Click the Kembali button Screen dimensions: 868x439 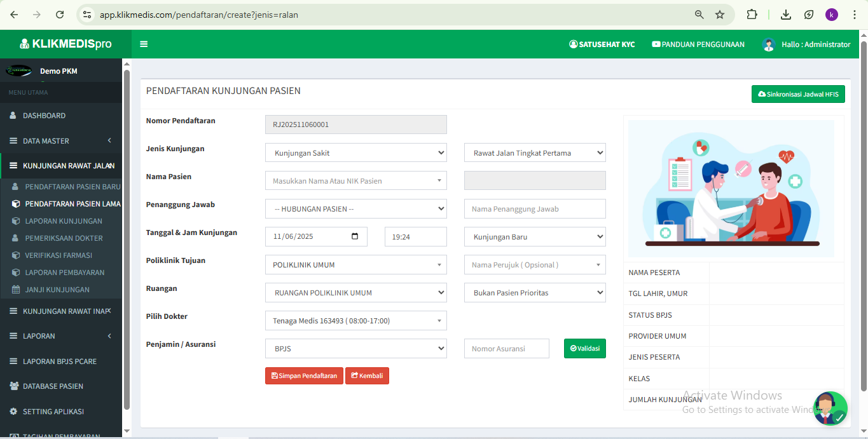click(x=367, y=375)
